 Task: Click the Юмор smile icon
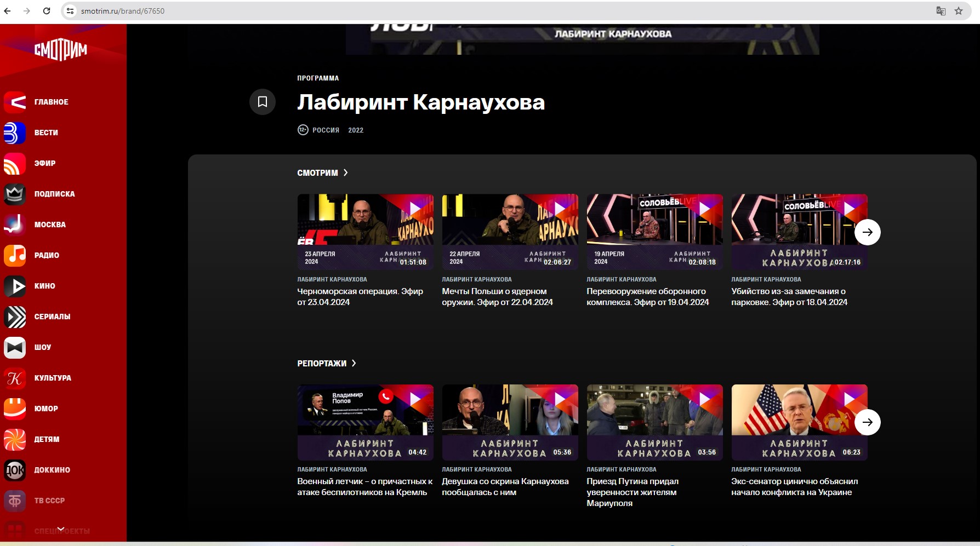[x=15, y=409]
